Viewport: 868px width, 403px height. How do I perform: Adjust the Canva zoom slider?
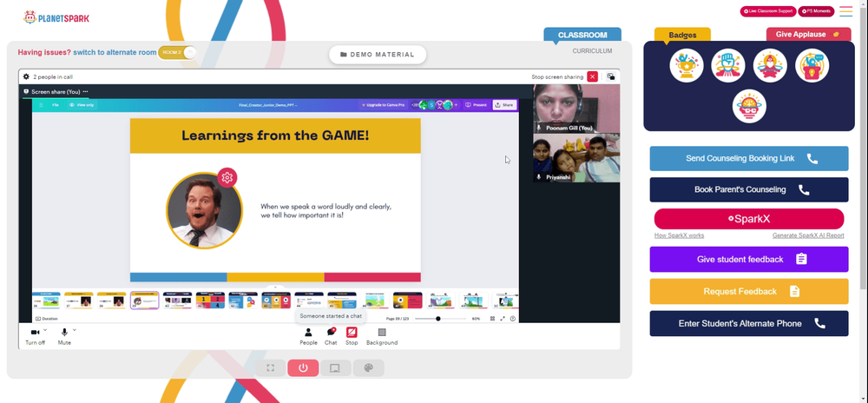pos(438,319)
